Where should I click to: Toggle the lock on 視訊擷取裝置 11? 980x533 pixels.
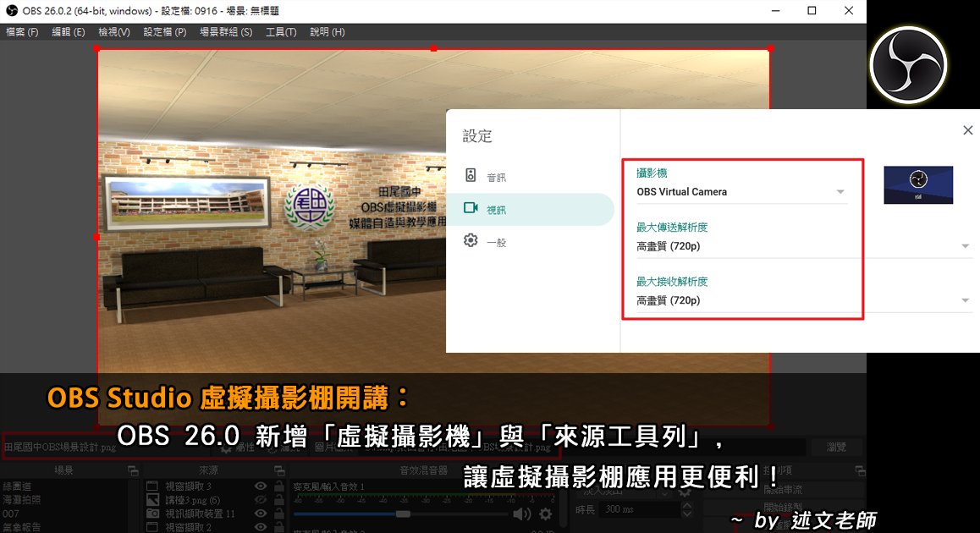pyautogui.click(x=278, y=514)
